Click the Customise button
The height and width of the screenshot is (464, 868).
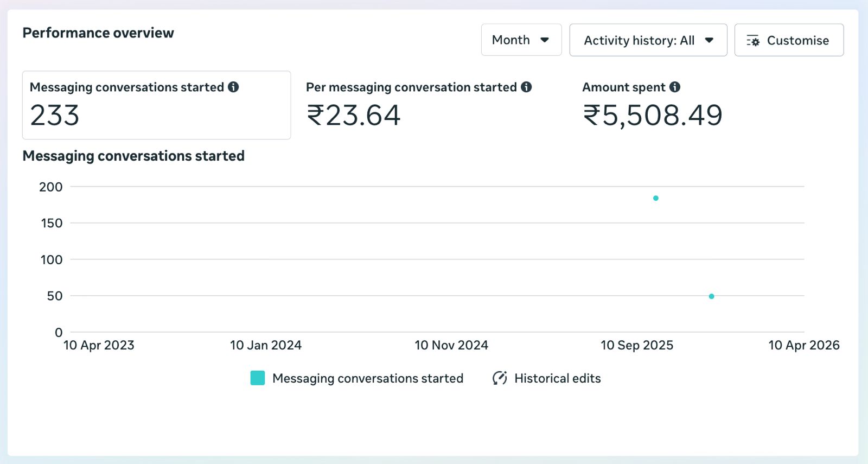coord(789,40)
